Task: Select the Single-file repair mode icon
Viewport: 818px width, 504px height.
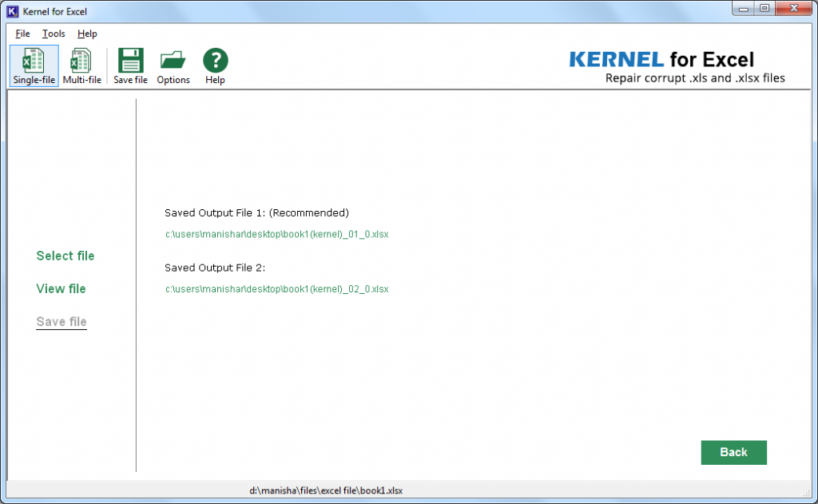Action: (x=33, y=65)
